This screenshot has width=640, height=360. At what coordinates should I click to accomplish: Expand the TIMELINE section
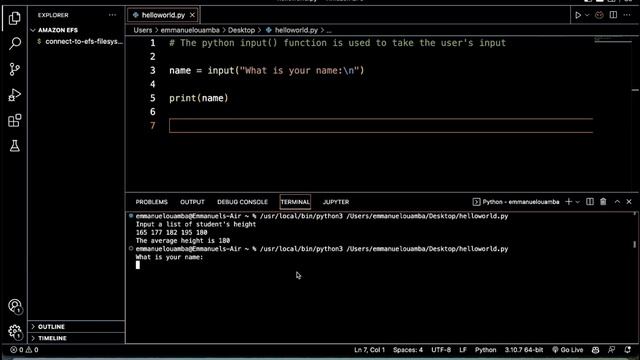[x=52, y=338]
